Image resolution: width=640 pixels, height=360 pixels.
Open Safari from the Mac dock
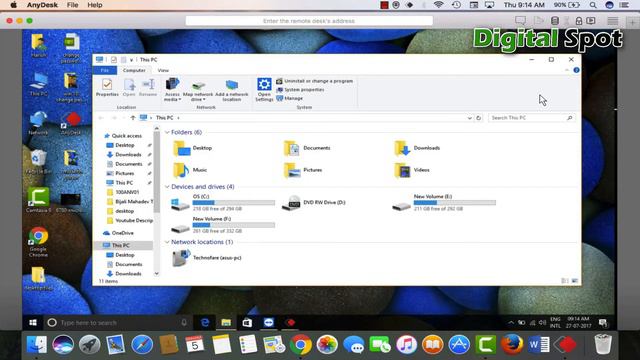pyautogui.click(x=142, y=344)
